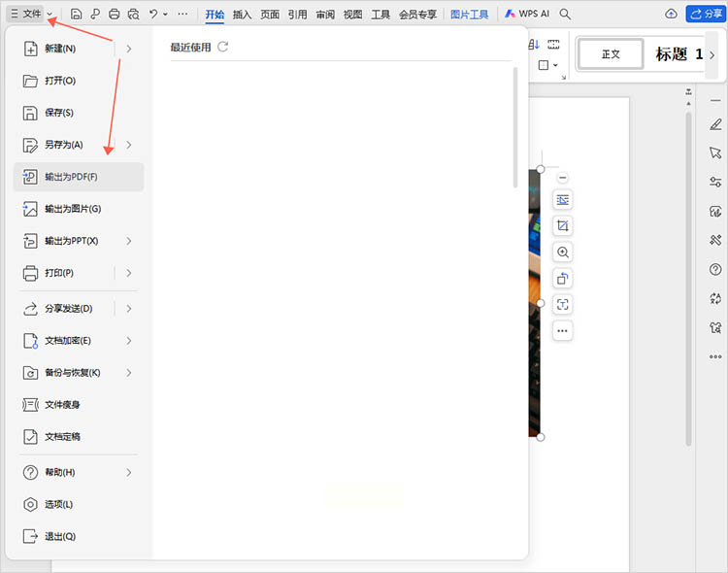The width and height of the screenshot is (728, 573).
Task: Click the cloud upload icon
Action: pos(671,14)
